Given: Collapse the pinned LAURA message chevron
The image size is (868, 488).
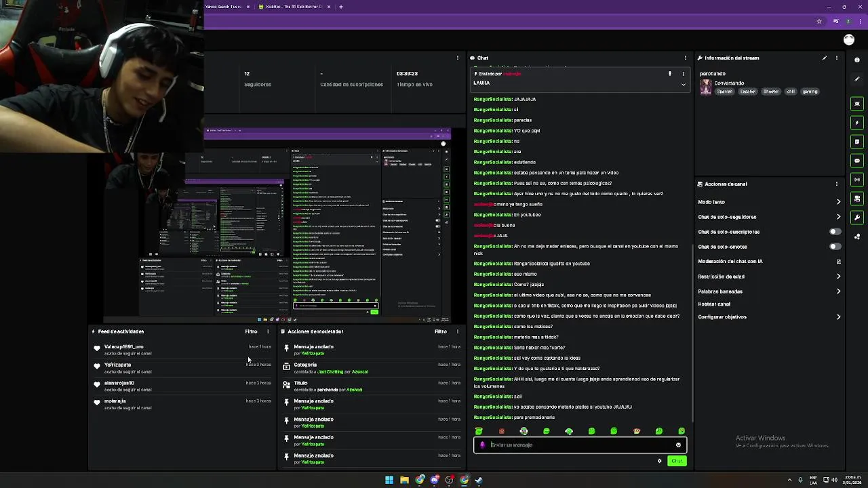Looking at the screenshot, I should click(683, 85).
